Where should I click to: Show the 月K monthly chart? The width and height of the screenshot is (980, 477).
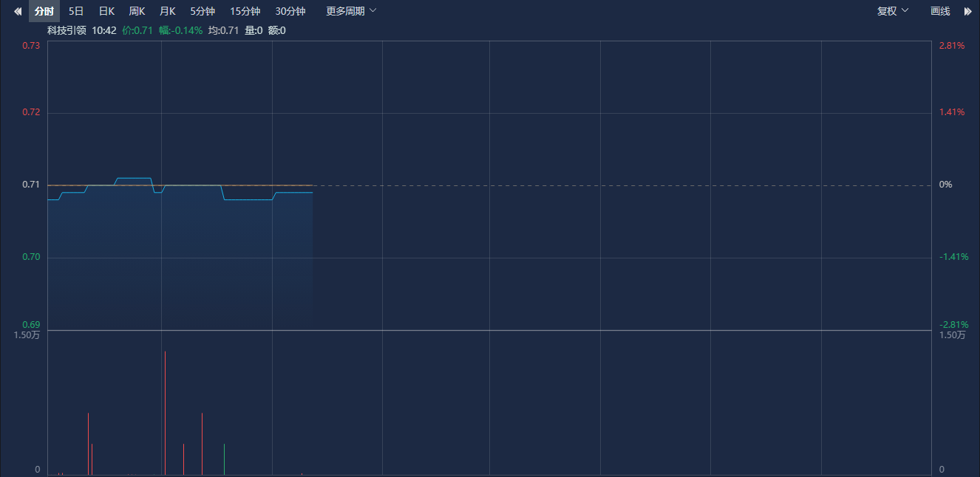coord(168,11)
